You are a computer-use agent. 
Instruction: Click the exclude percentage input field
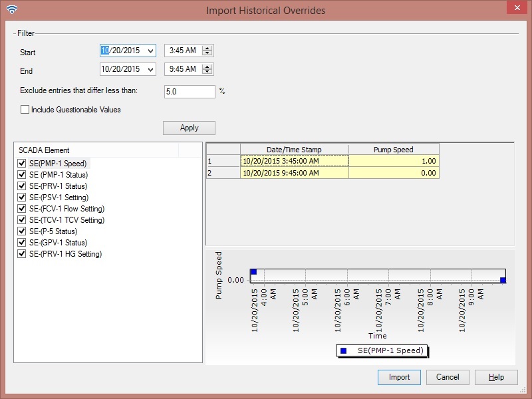pyautogui.click(x=189, y=92)
